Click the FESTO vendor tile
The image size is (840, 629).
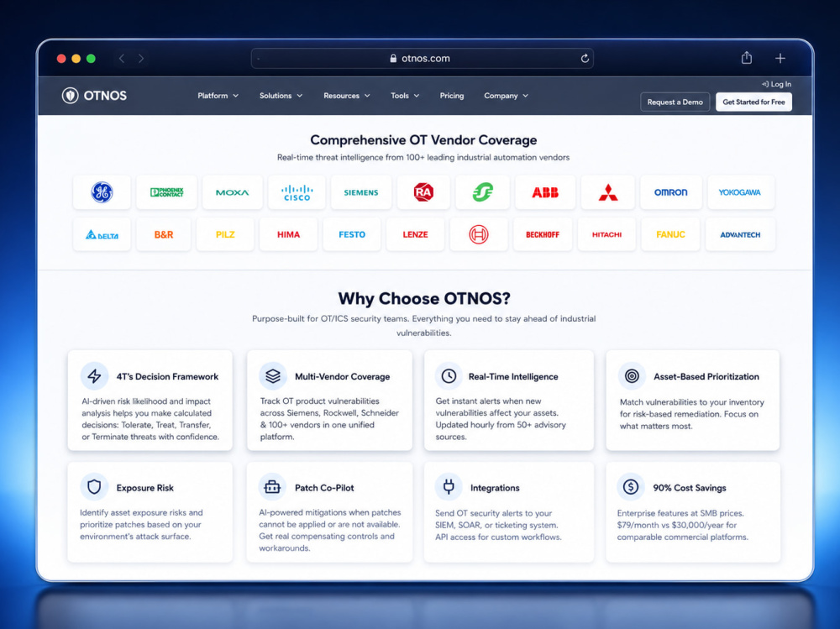pyautogui.click(x=352, y=234)
